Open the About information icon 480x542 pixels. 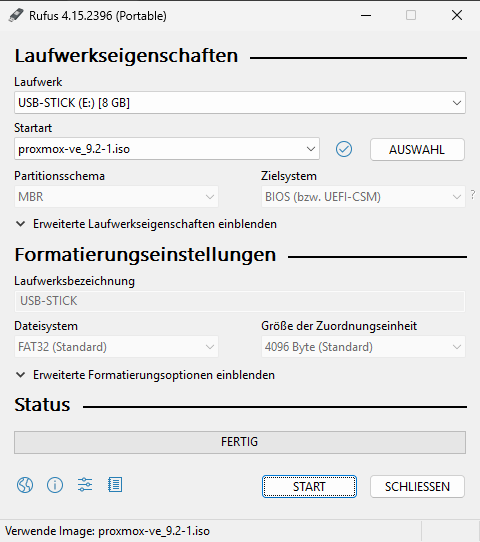(55, 485)
